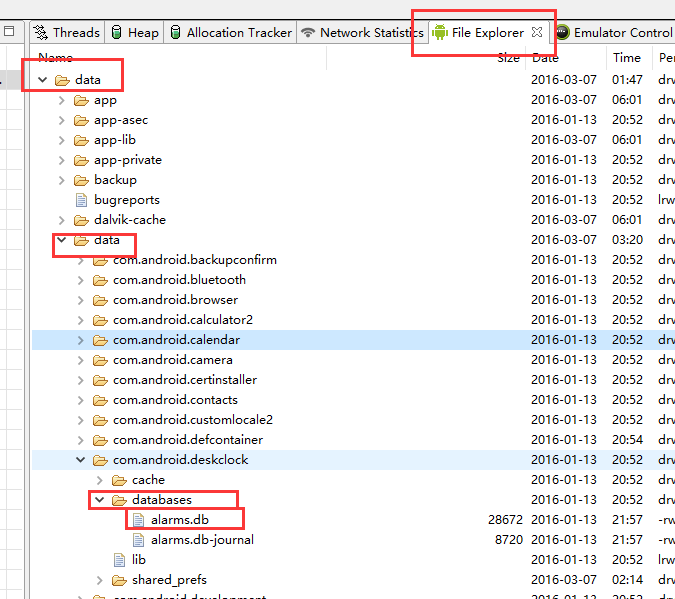Select the app-private folder row
This screenshot has width=675, height=599.
[353, 160]
